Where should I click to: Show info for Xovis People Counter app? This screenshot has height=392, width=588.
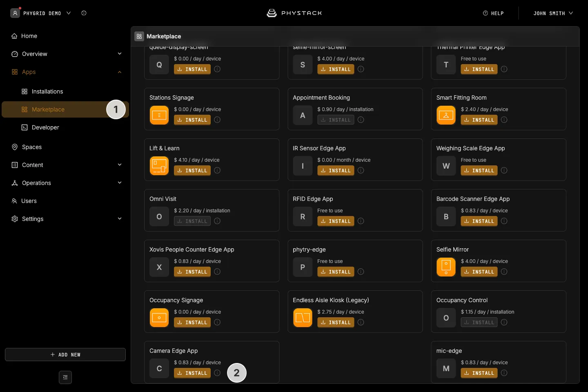[x=217, y=272]
